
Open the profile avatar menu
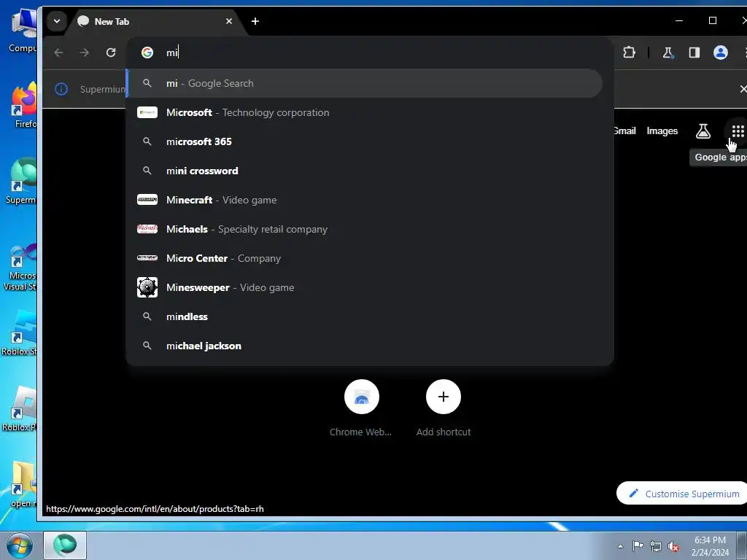(720, 52)
